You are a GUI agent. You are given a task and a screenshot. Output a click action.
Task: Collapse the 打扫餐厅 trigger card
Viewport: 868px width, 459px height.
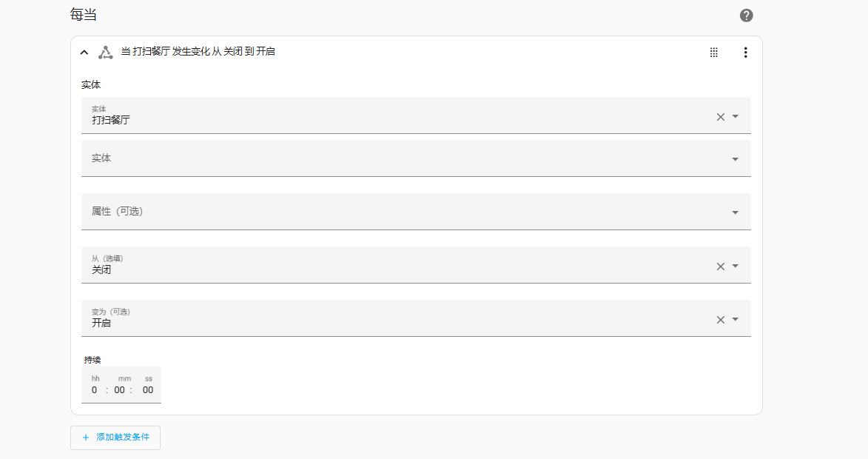[84, 53]
